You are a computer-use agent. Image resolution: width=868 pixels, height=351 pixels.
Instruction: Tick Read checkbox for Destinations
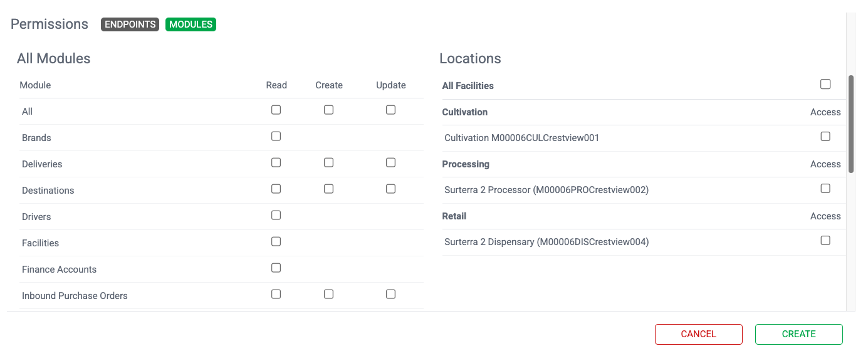276,189
